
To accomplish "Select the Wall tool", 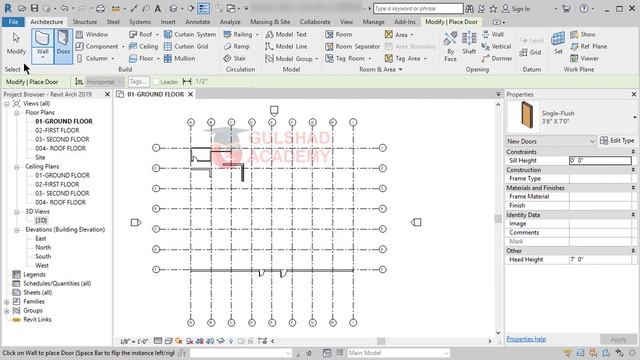I will (42, 46).
